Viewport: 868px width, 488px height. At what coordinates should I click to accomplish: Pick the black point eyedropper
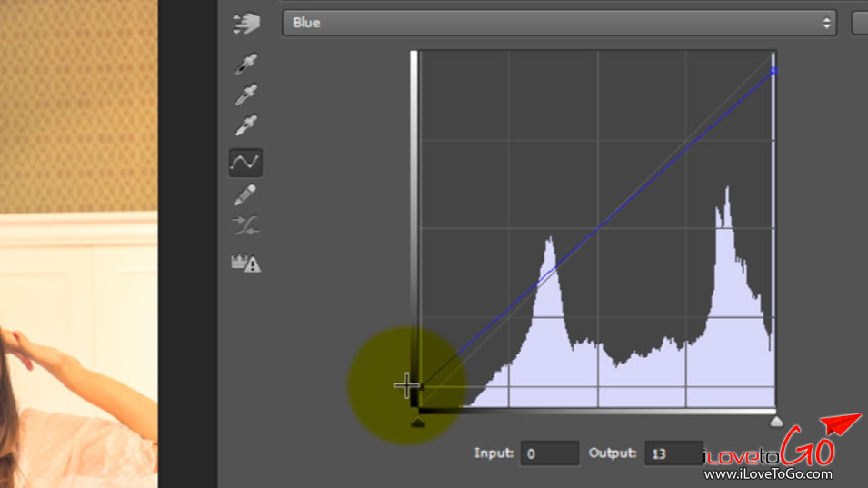coord(245,65)
